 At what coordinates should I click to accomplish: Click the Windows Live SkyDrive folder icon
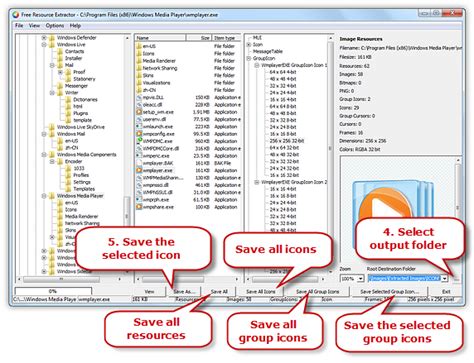tap(52, 127)
